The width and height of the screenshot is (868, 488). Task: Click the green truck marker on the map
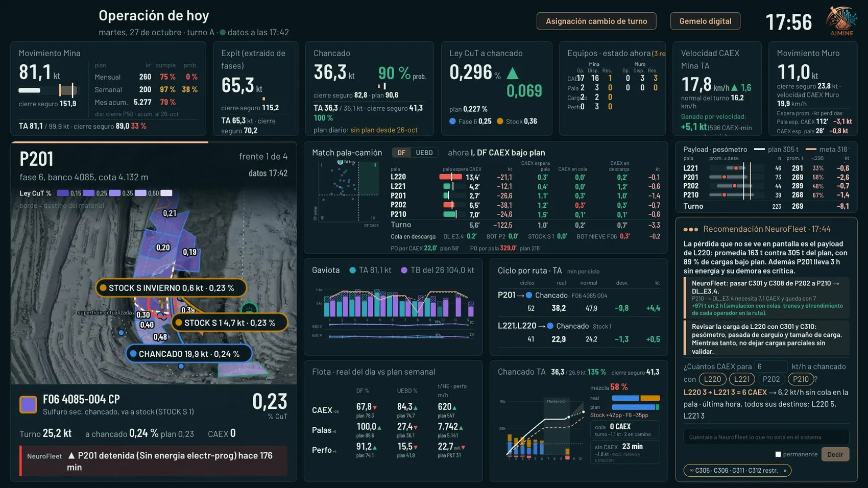tap(249, 309)
